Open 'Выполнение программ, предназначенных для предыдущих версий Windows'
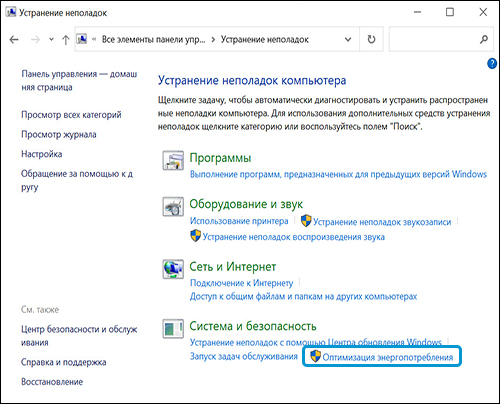 [x=338, y=174]
